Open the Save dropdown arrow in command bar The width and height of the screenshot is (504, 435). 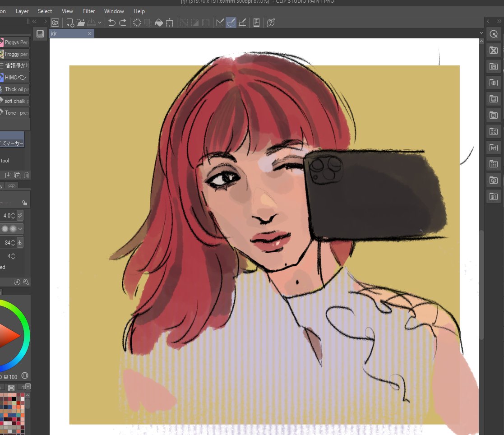(100, 23)
